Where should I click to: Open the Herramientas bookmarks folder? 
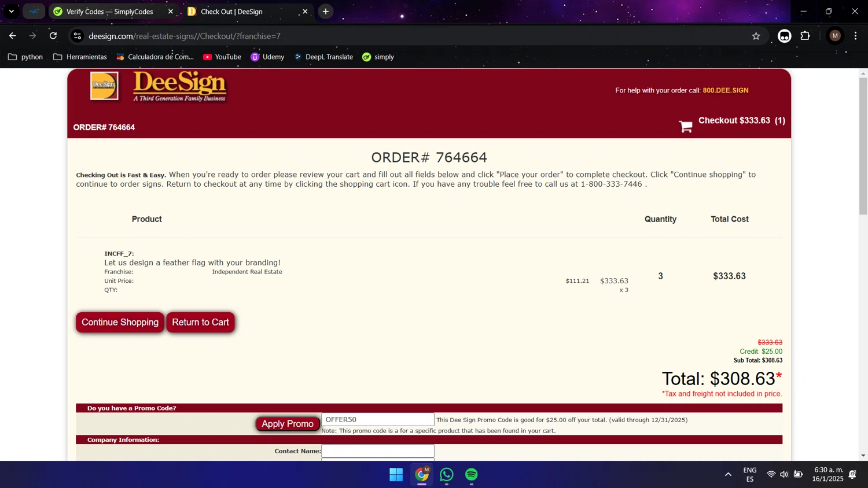tap(80, 57)
